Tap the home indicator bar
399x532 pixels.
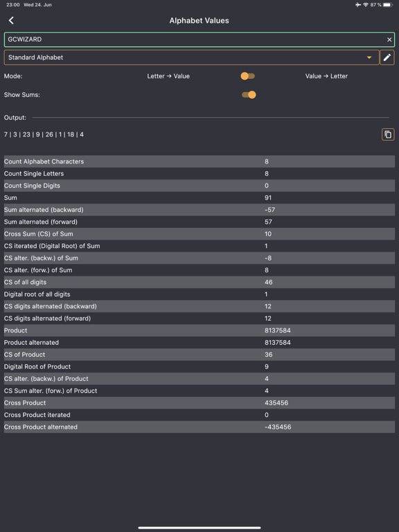pyautogui.click(x=199, y=528)
